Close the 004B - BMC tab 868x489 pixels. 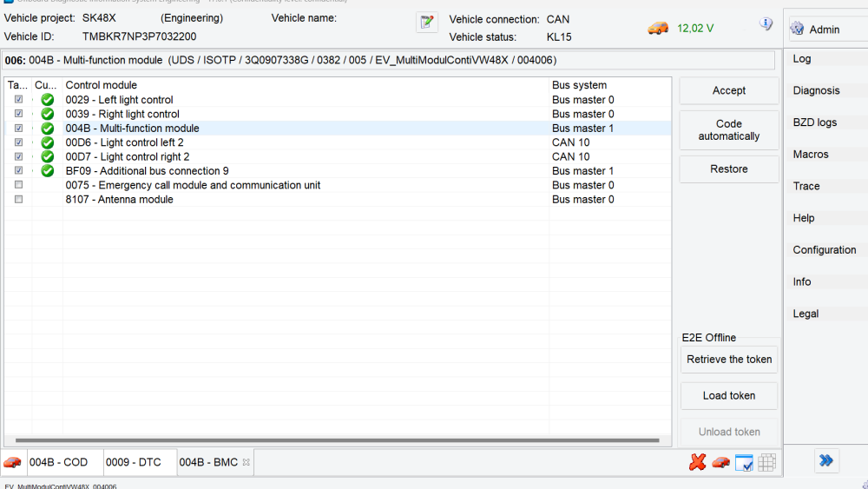click(x=247, y=462)
